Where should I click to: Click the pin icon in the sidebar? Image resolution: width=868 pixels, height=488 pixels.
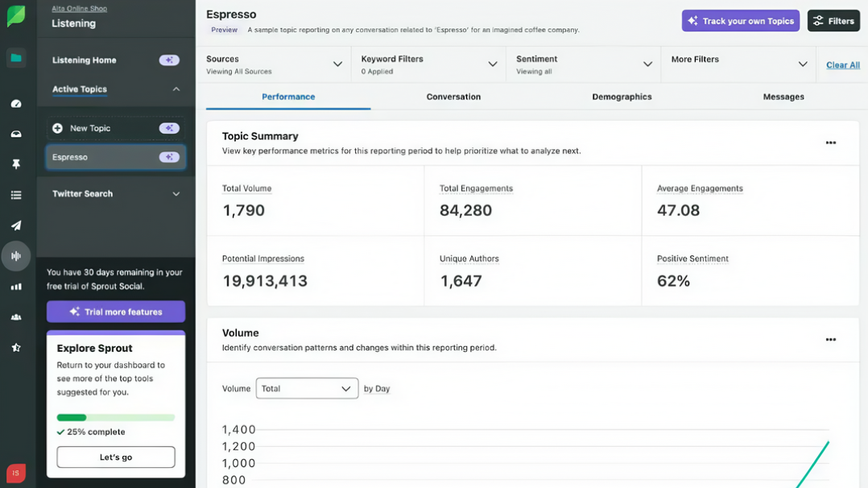point(16,164)
